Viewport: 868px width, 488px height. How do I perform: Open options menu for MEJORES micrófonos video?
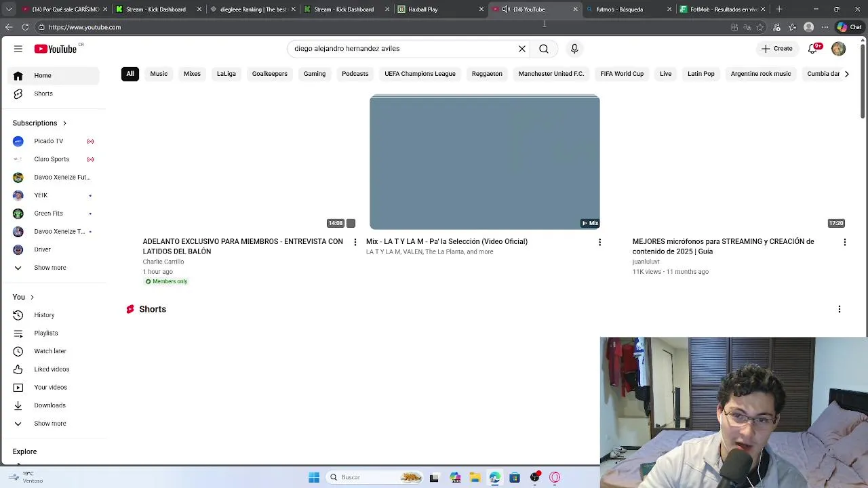tap(844, 242)
